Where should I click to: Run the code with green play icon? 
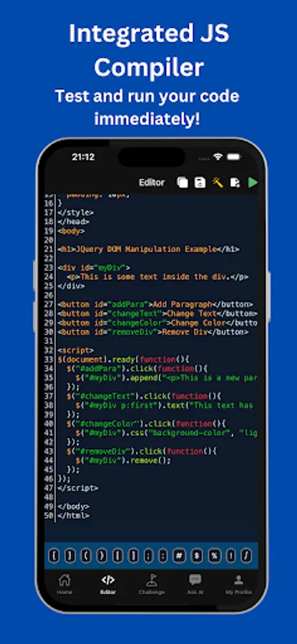tap(253, 182)
